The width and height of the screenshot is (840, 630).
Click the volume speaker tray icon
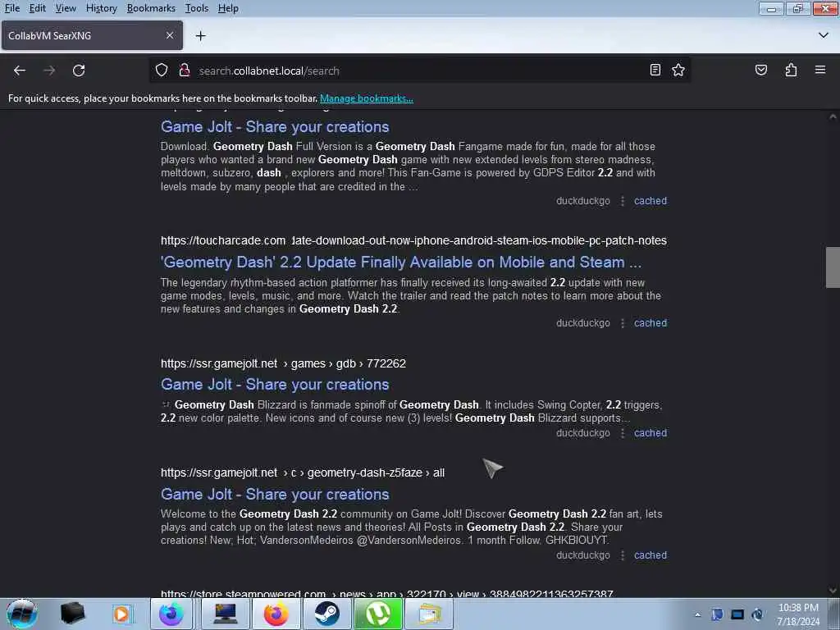coord(757,614)
